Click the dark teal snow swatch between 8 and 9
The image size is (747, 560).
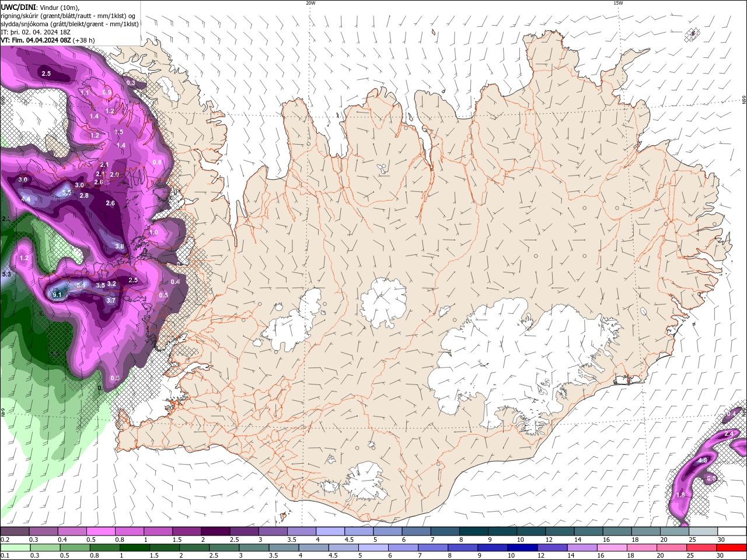coord(474,531)
